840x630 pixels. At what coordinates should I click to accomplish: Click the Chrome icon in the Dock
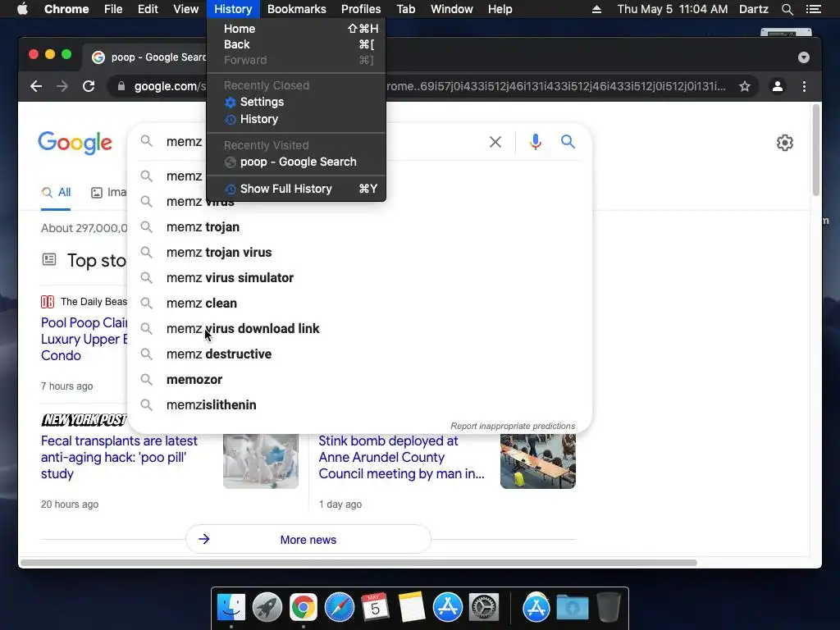pyautogui.click(x=304, y=607)
